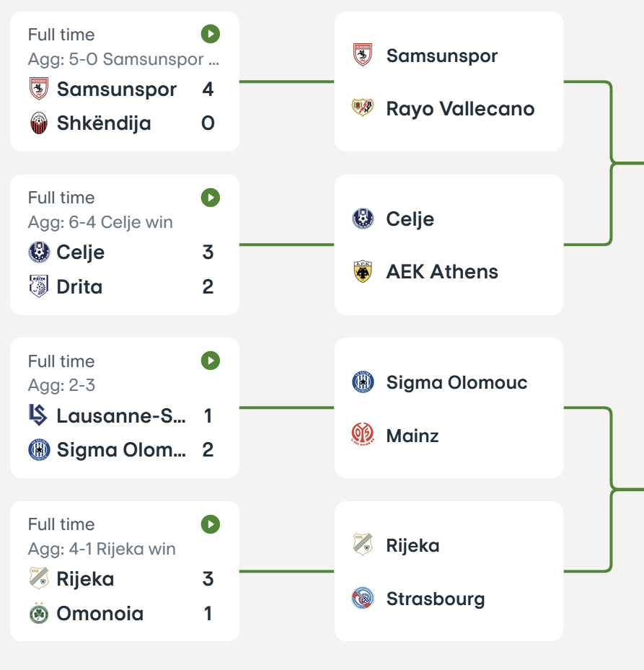
Task: Select the Rayo Vallecano team name
Action: (460, 109)
